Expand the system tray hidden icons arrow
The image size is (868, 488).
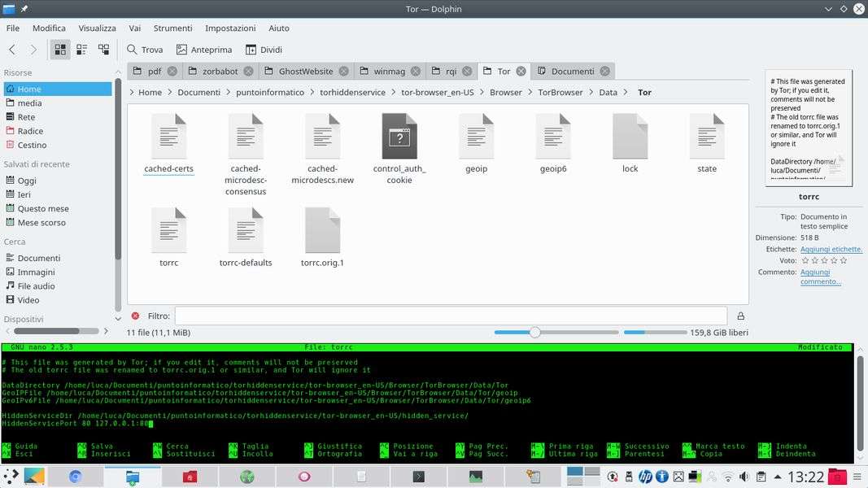(775, 477)
